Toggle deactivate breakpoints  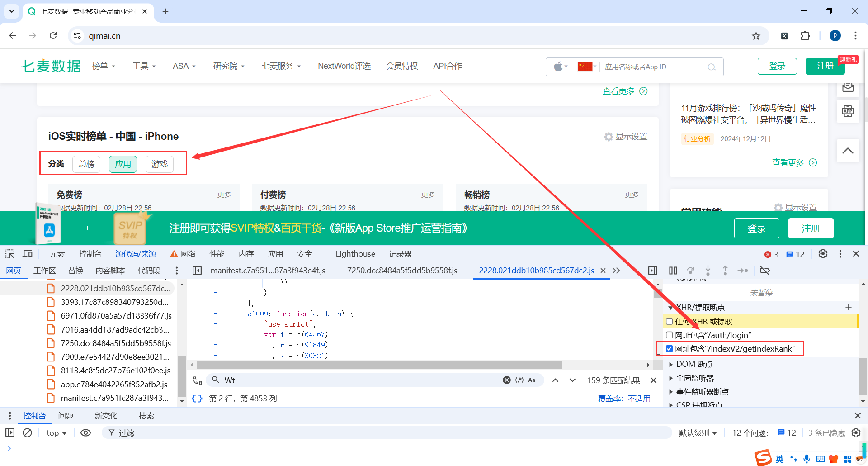tap(765, 271)
